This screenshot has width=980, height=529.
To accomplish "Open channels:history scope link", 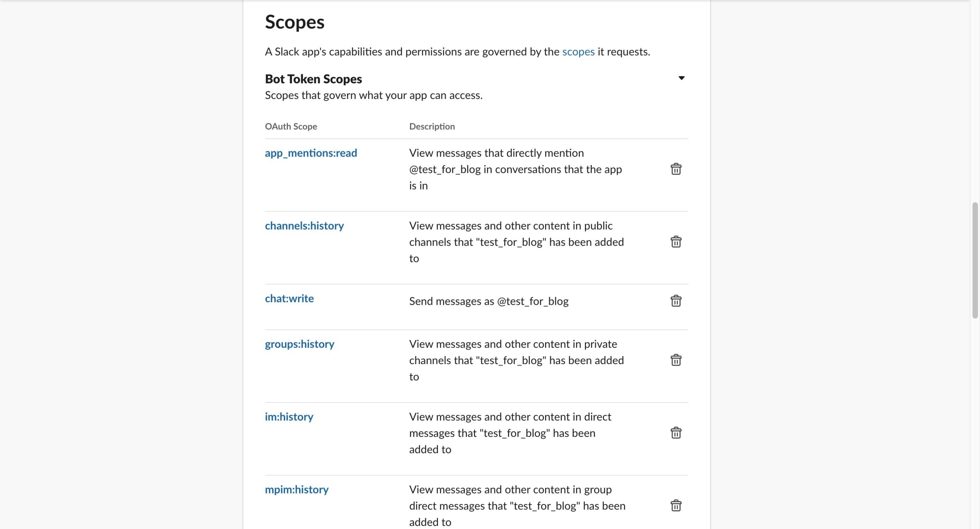I will coord(304,226).
